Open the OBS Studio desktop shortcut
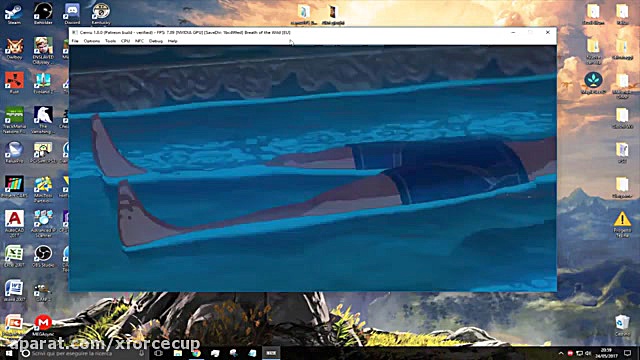 pos(43,256)
